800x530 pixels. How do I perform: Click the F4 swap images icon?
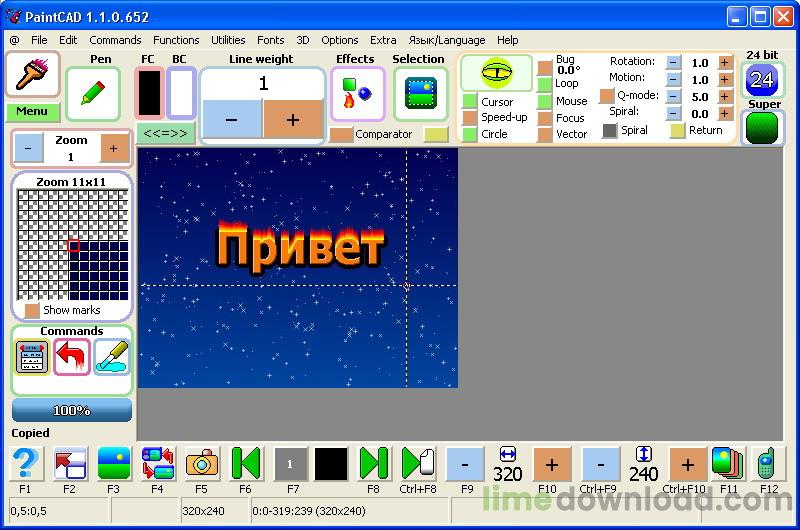click(x=158, y=464)
